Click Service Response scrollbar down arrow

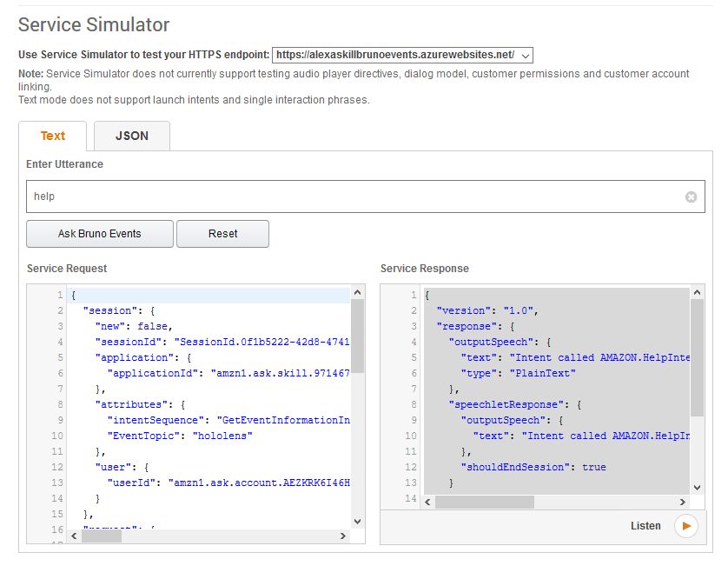[x=697, y=488]
